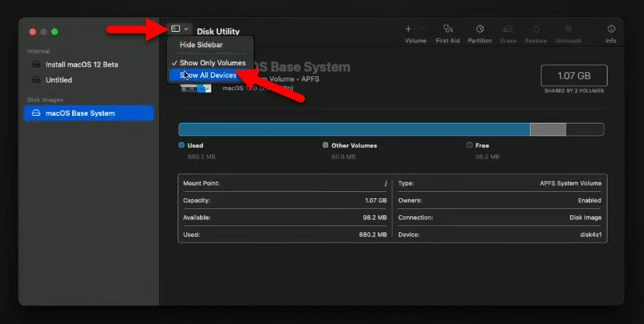
Task: Click the First Aid label
Action: 448,40
